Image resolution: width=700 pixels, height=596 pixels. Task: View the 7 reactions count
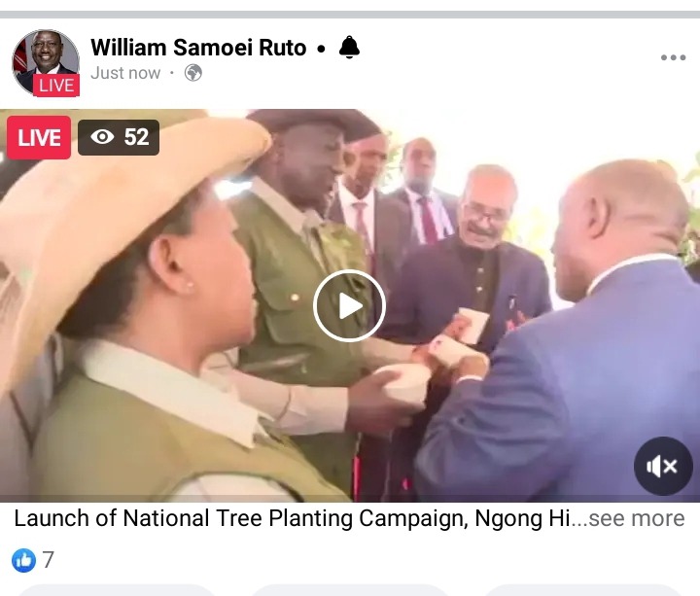(x=49, y=560)
